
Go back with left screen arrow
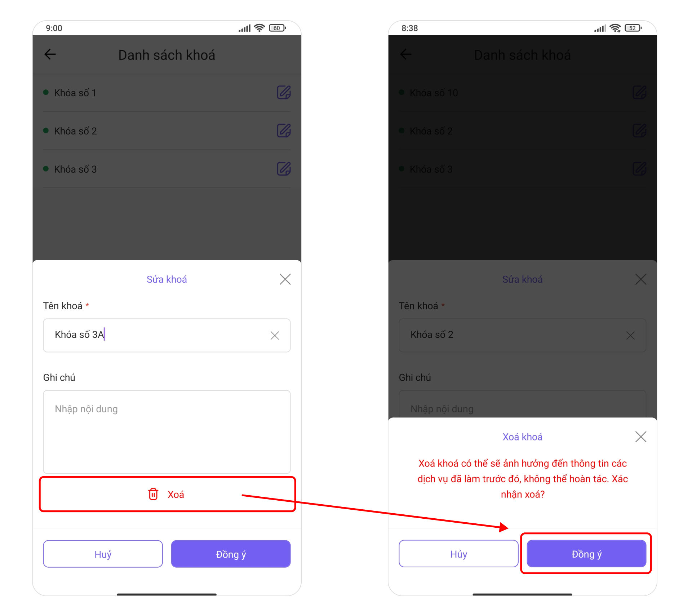pos(50,54)
